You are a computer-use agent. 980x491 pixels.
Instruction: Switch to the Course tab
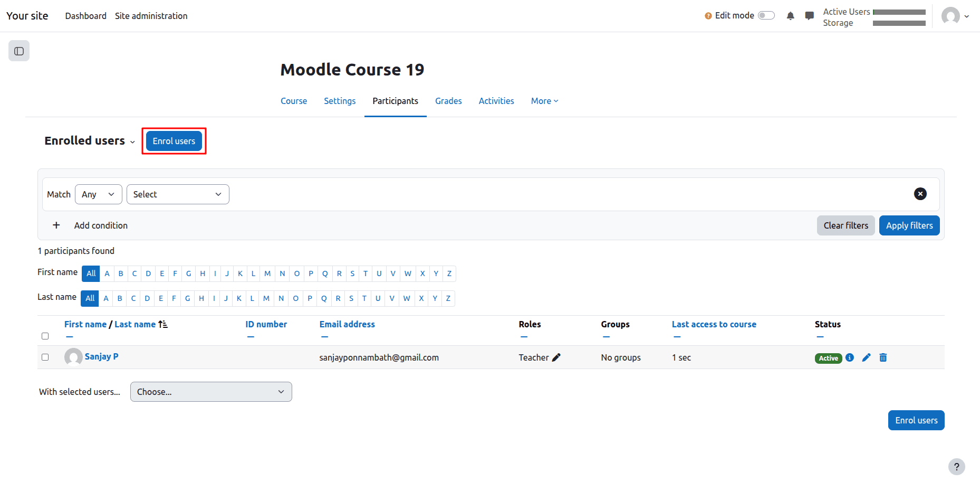294,101
